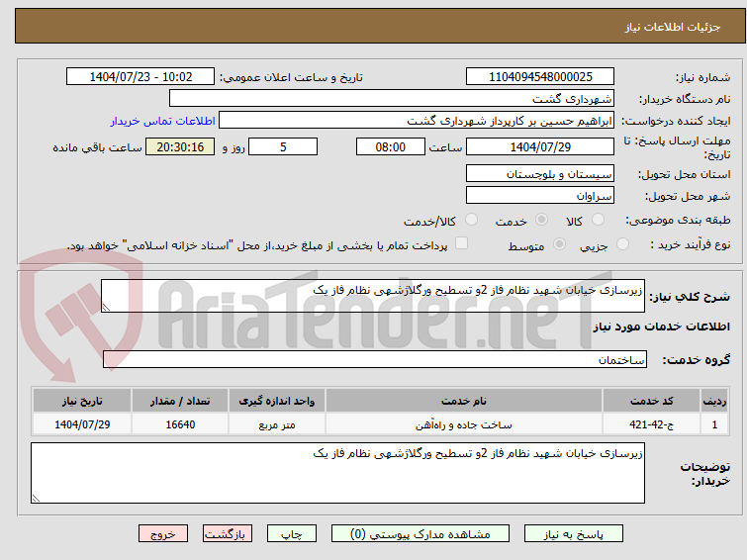Viewport: 747px width, 560px height.
Task: Click the گروه خدمت field ساختمان
Action: tap(374, 359)
